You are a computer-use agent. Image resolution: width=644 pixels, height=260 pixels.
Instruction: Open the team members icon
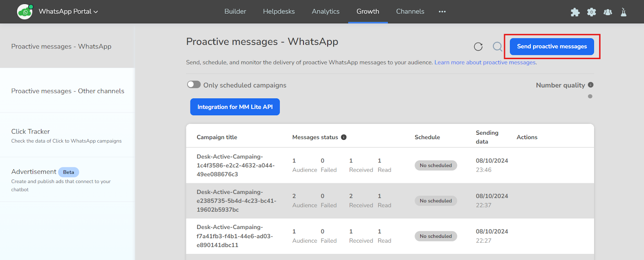point(608,12)
